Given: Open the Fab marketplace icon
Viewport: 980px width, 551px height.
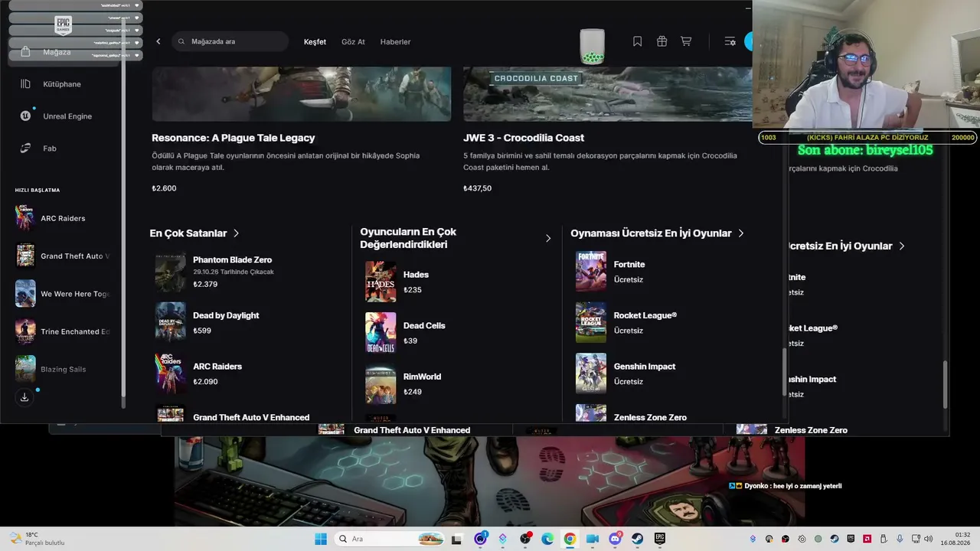Looking at the screenshot, I should point(25,148).
